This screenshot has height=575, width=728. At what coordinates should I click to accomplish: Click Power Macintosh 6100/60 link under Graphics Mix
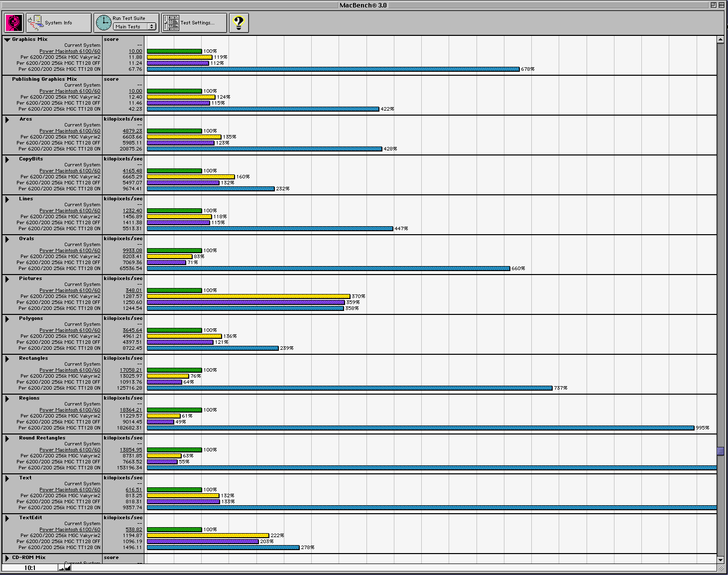70,51
